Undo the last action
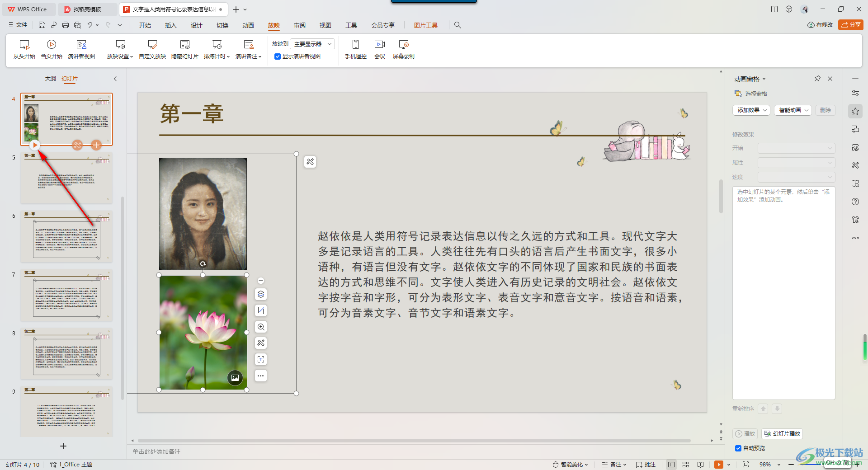Viewport: 868px width, 470px height. point(90,25)
